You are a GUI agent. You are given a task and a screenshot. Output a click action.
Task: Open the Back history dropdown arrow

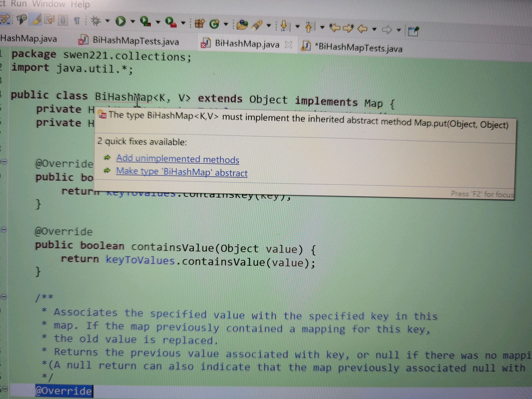(x=374, y=29)
